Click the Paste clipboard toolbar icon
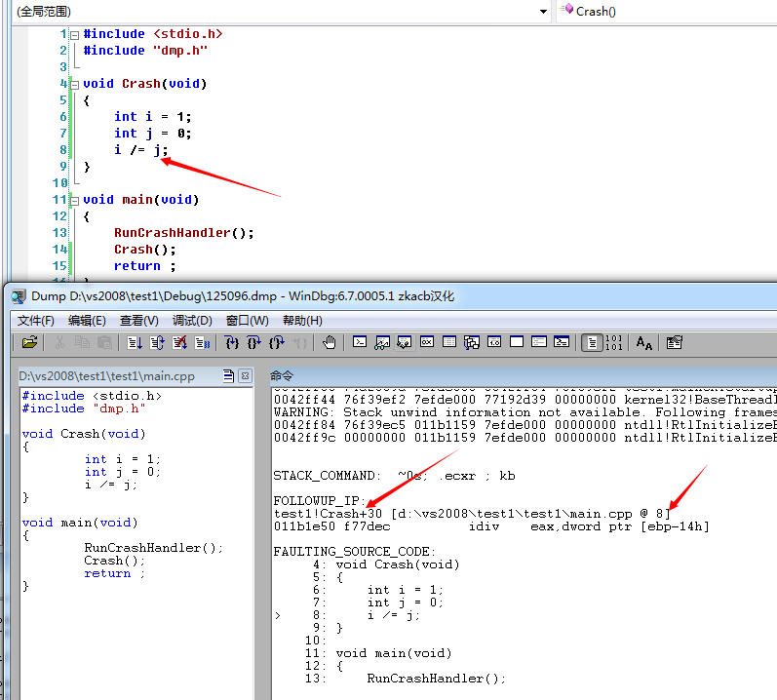The width and height of the screenshot is (777, 700). pyautogui.click(x=104, y=342)
